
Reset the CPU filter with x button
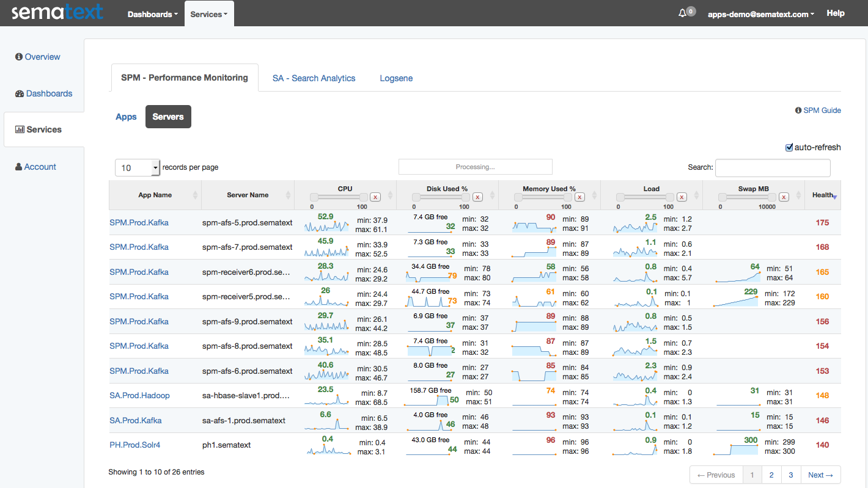pos(375,197)
